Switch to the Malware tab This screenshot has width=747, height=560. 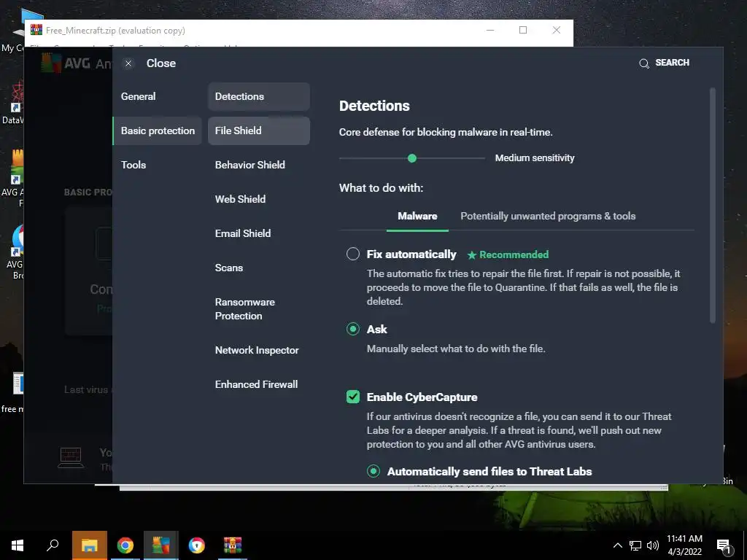pos(417,217)
